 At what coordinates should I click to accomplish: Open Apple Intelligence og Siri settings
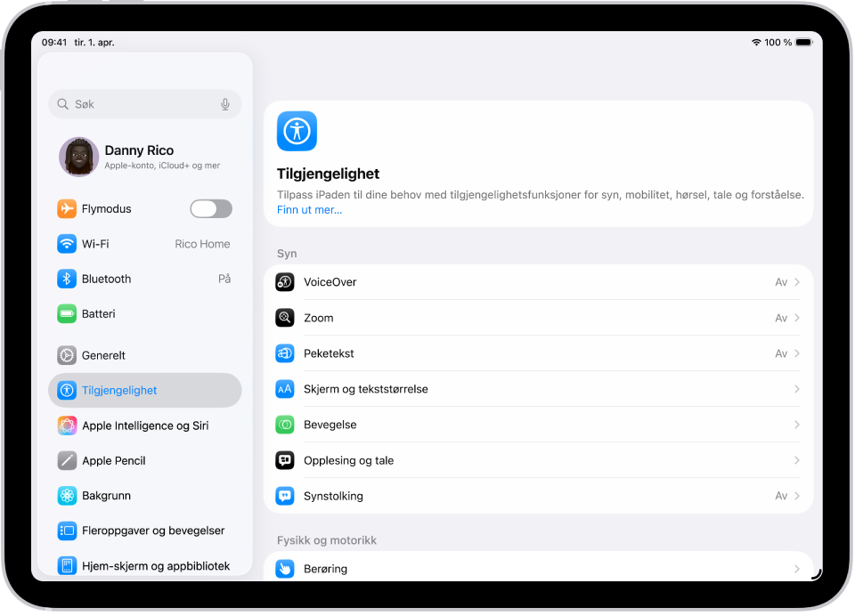coord(145,426)
